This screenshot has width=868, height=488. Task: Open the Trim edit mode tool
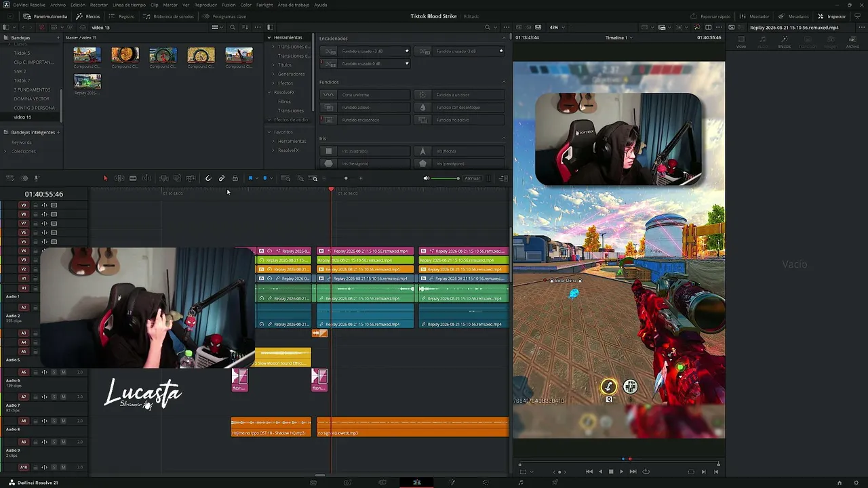pos(119,178)
